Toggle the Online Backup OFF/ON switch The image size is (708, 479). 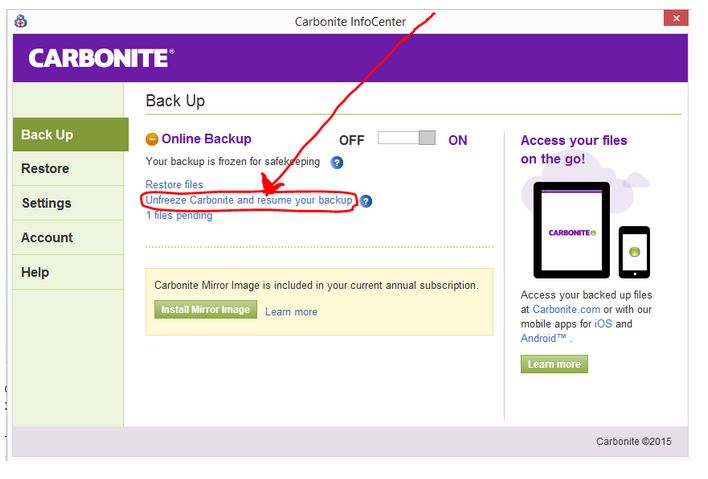[x=406, y=139]
